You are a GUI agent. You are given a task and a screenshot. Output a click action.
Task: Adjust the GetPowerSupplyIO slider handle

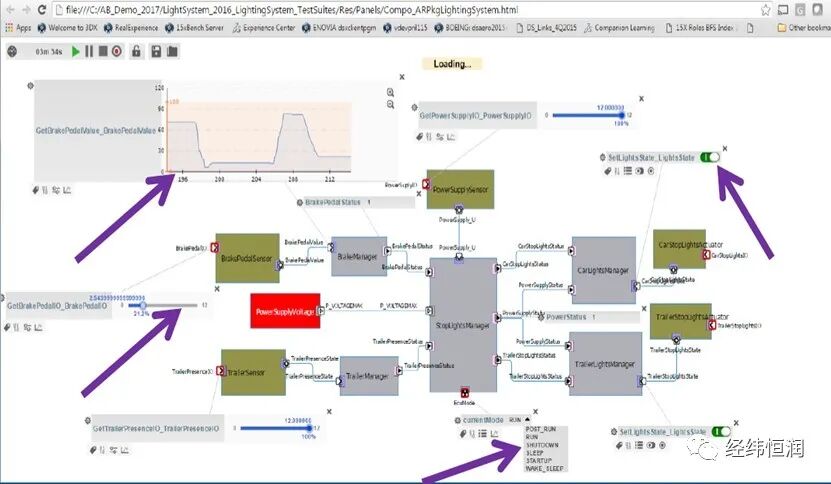click(x=622, y=115)
